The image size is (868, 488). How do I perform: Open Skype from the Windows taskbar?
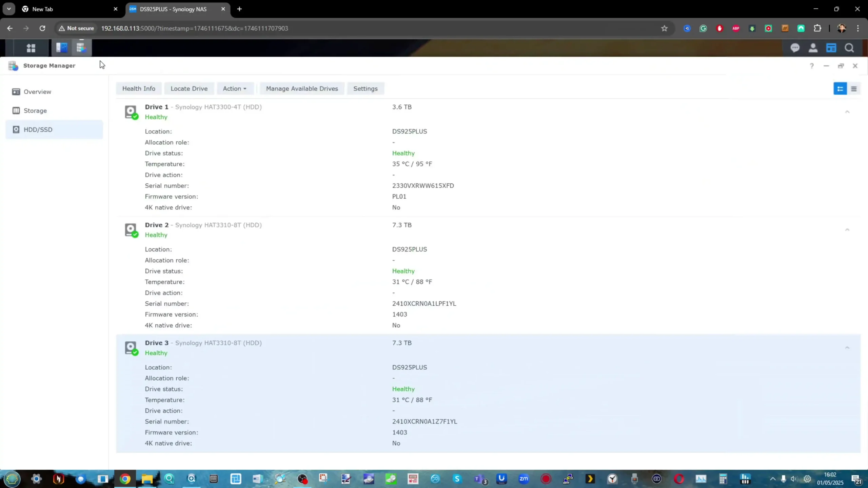[x=457, y=479]
